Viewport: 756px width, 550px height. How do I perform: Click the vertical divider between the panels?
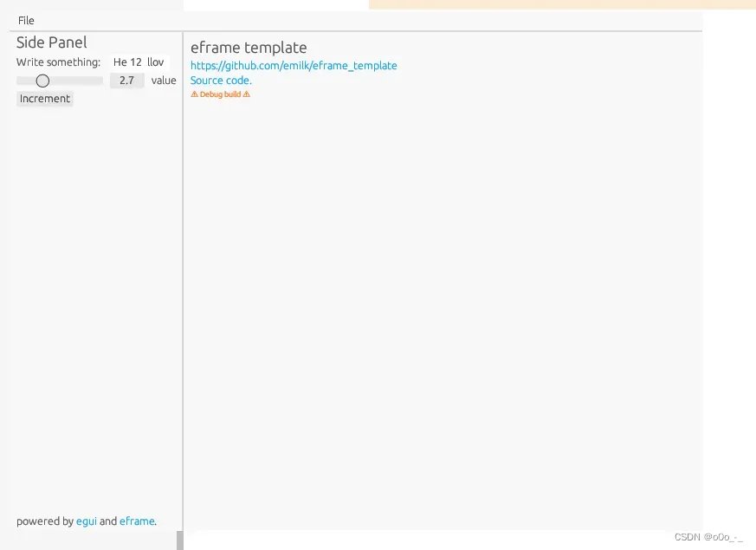[183, 277]
